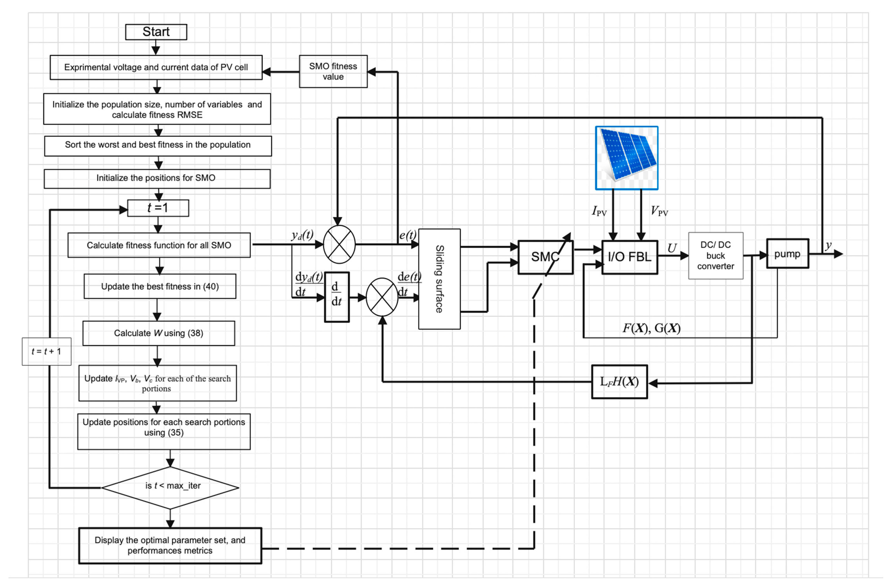Click the solar panel image
This screenshot has width=888, height=588.
pos(626,158)
